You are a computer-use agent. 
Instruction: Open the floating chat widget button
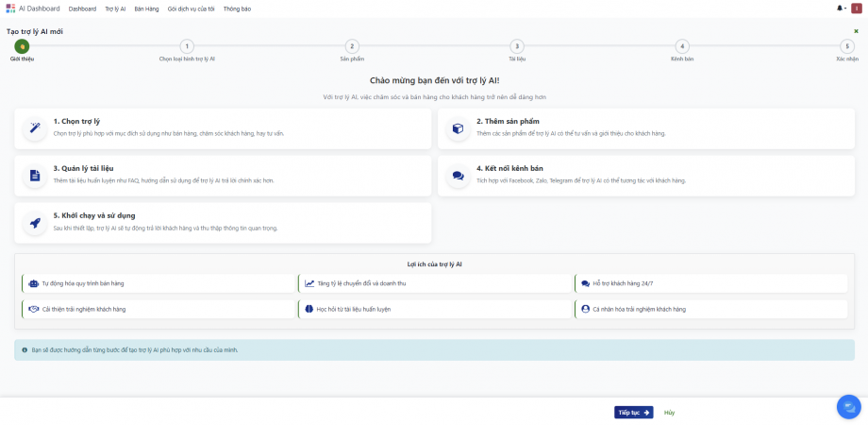coord(848,406)
